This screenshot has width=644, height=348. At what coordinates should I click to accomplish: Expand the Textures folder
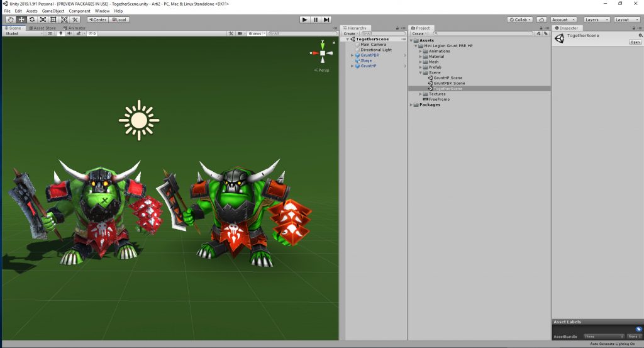point(421,94)
